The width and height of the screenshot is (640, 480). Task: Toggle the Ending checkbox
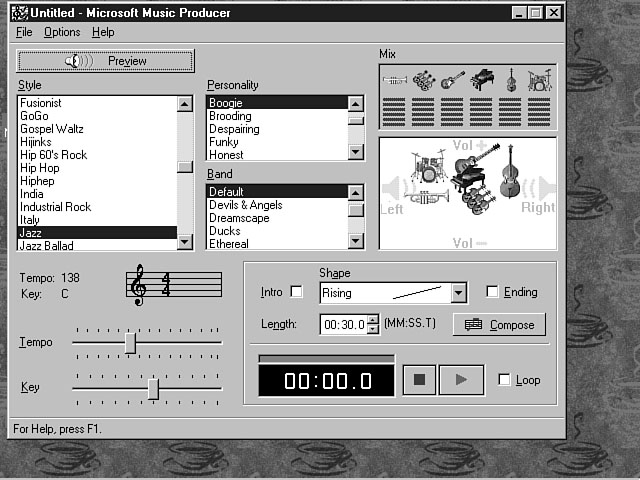(x=492, y=293)
